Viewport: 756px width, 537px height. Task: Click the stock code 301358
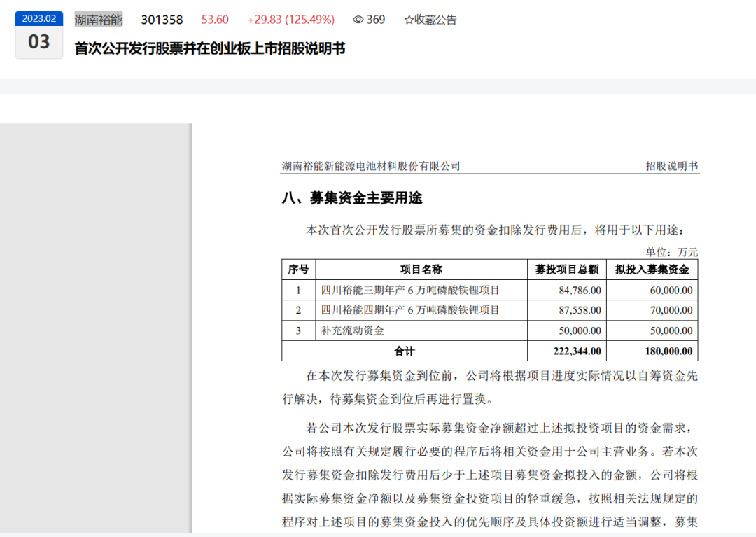(162, 20)
